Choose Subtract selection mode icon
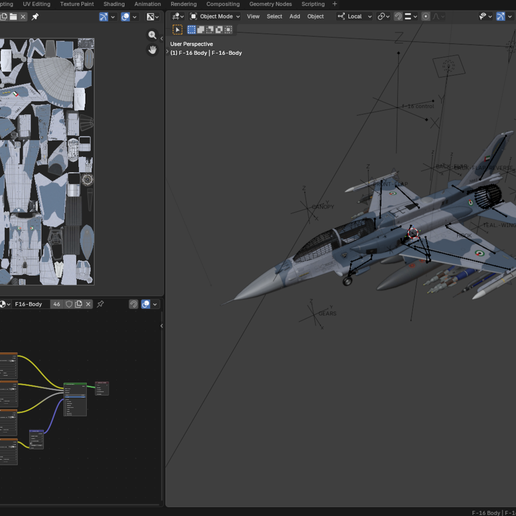This screenshot has width=516, height=516. [210, 30]
